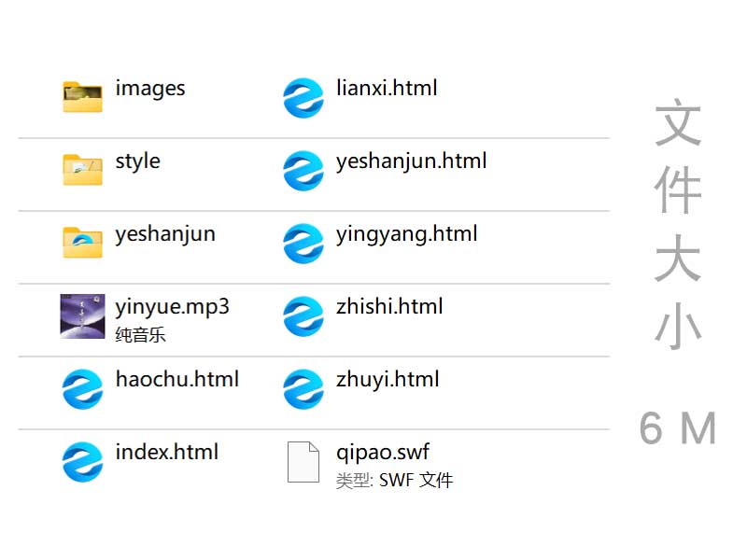
Task: Select the yingyang.html file icon
Action: click(303, 243)
